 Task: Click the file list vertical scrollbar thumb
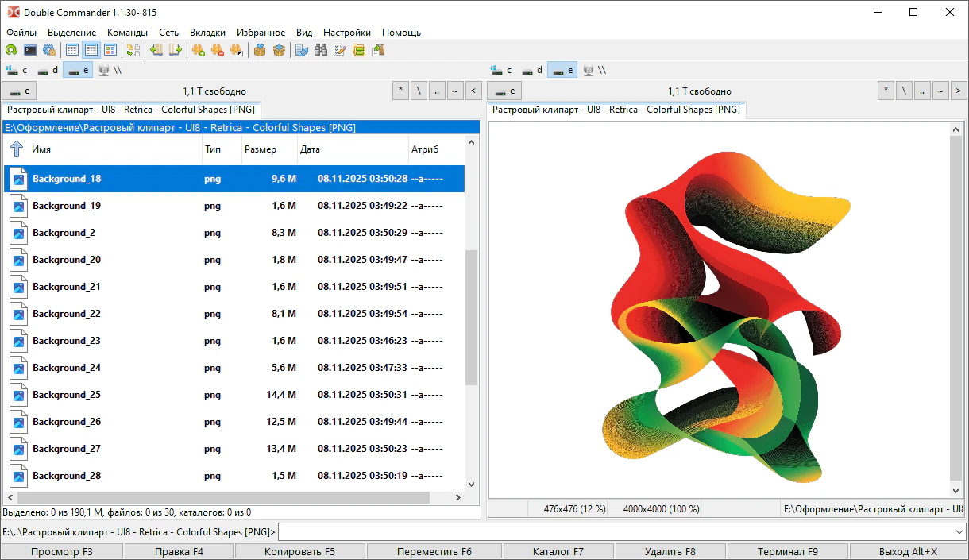(x=471, y=318)
